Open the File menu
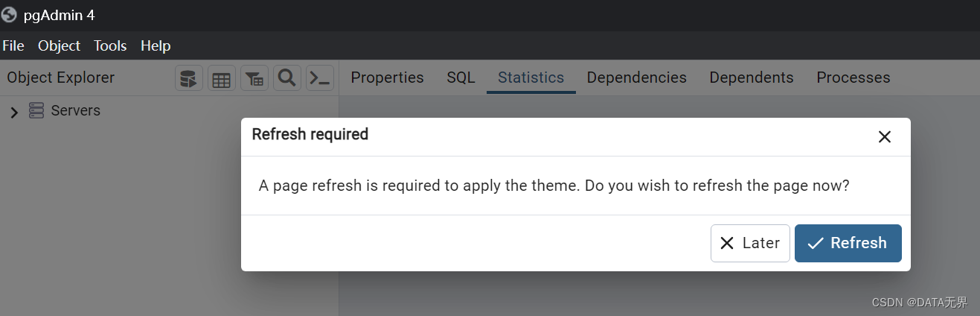Viewport: 980px width, 316px height. point(13,46)
